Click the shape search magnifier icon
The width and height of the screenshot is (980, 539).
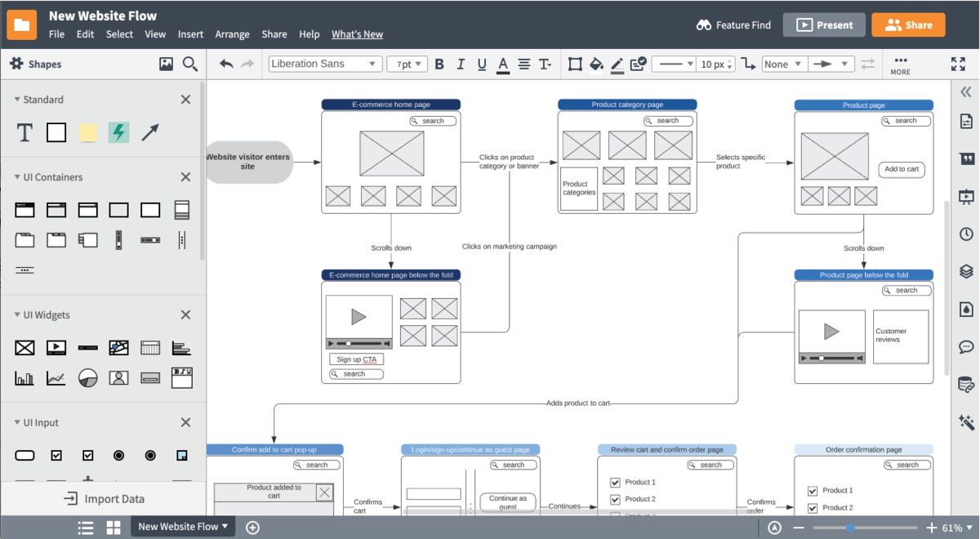click(190, 64)
